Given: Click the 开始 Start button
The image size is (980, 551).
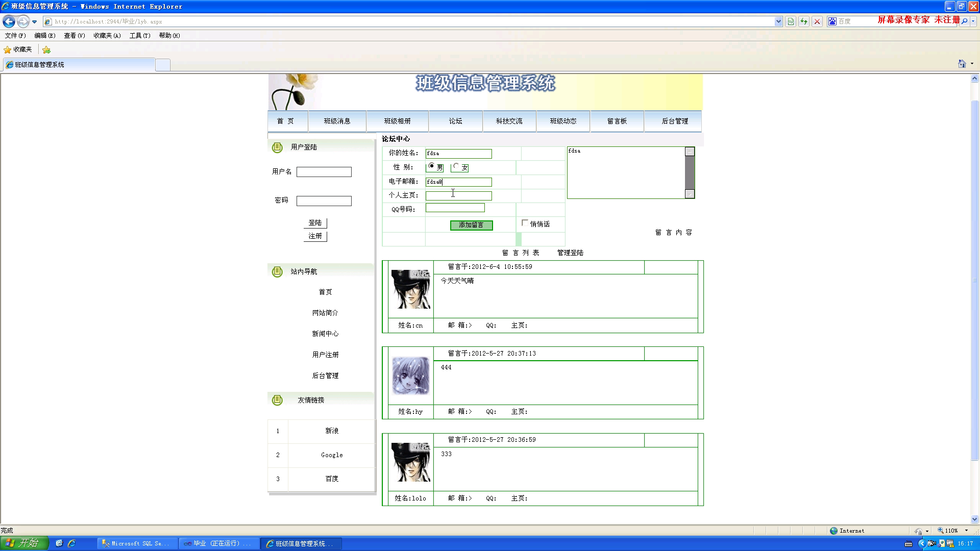Looking at the screenshot, I should (24, 544).
